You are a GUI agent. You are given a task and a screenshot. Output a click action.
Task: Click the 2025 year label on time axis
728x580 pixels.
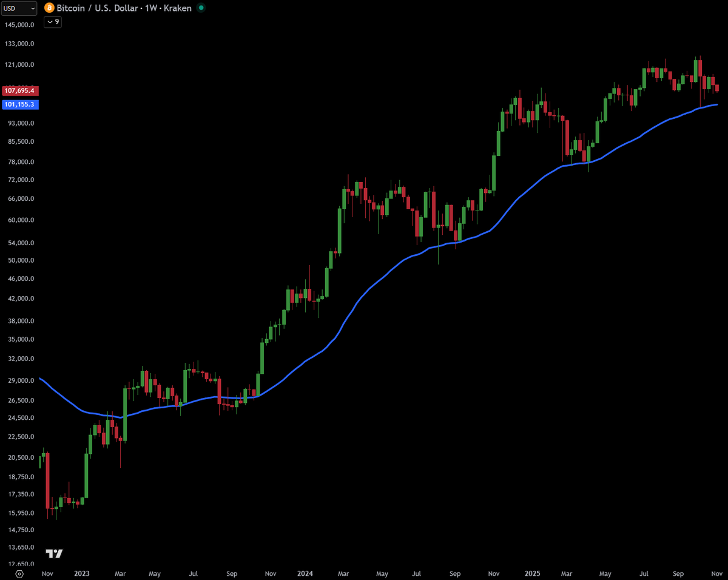[x=532, y=573]
